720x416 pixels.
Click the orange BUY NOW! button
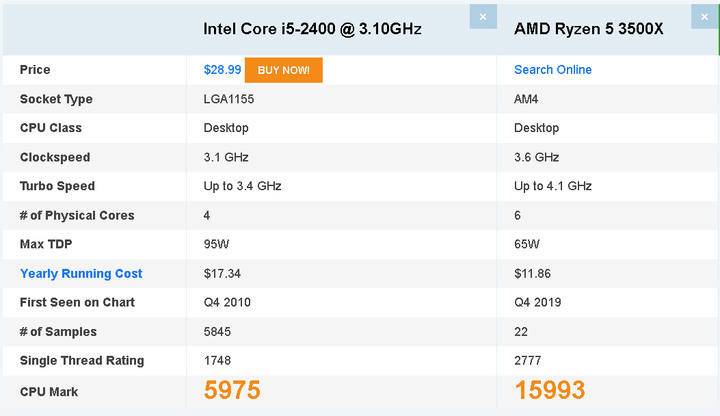284,70
